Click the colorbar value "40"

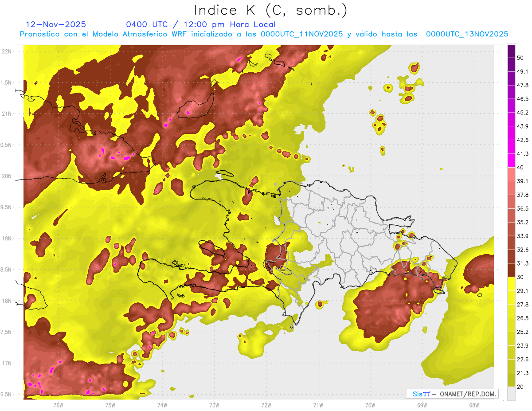coord(521,168)
